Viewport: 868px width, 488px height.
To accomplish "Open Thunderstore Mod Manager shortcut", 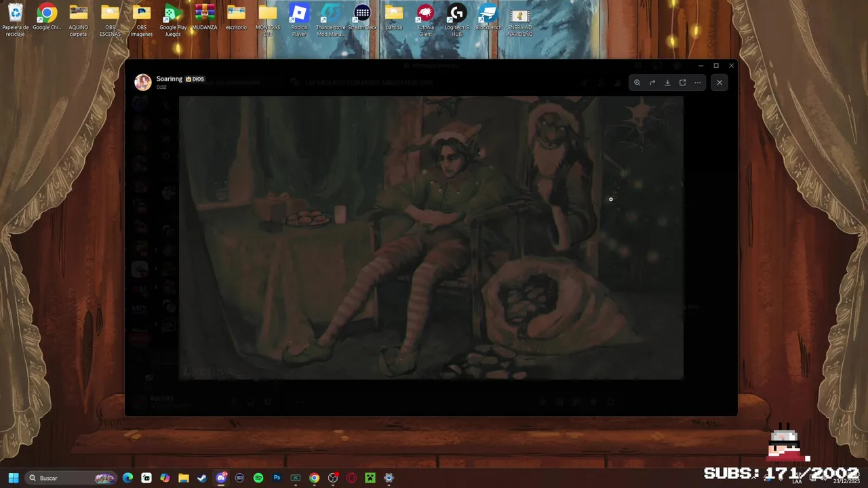I will click(x=331, y=20).
